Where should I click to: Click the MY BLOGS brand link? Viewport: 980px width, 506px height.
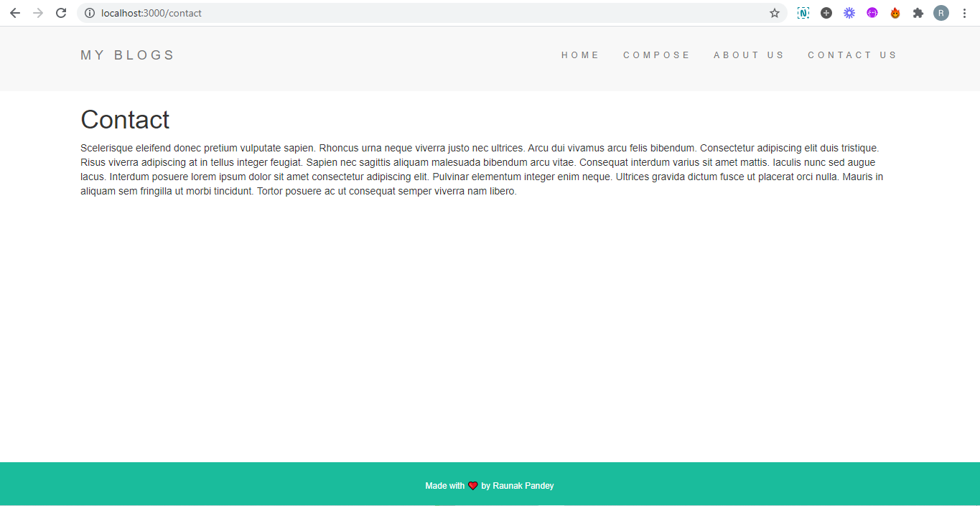[x=127, y=55]
